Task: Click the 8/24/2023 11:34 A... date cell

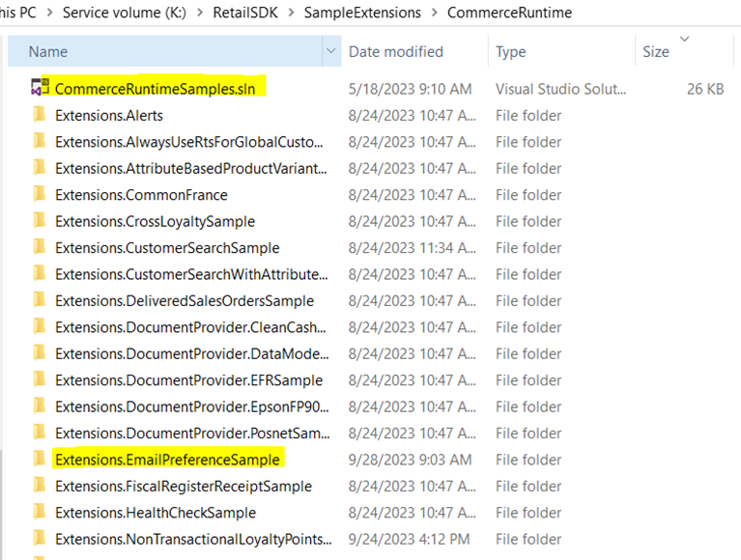Action: (413, 247)
